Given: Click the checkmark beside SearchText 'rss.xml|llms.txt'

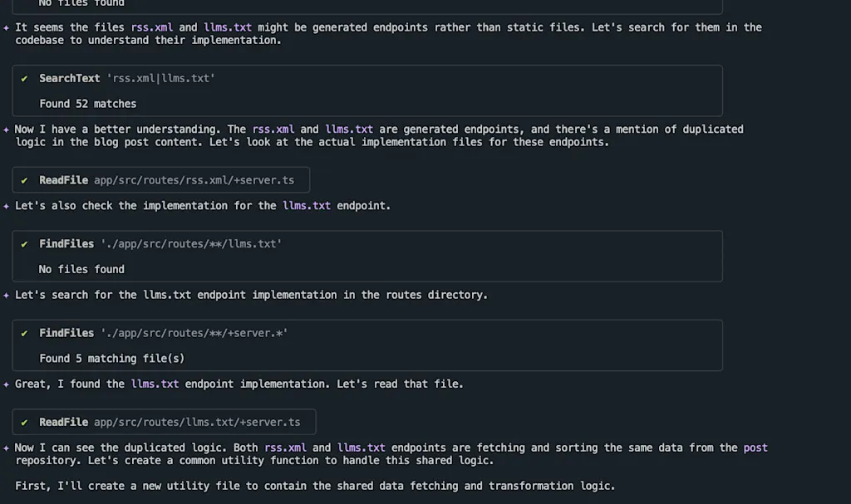Looking at the screenshot, I should (x=24, y=79).
